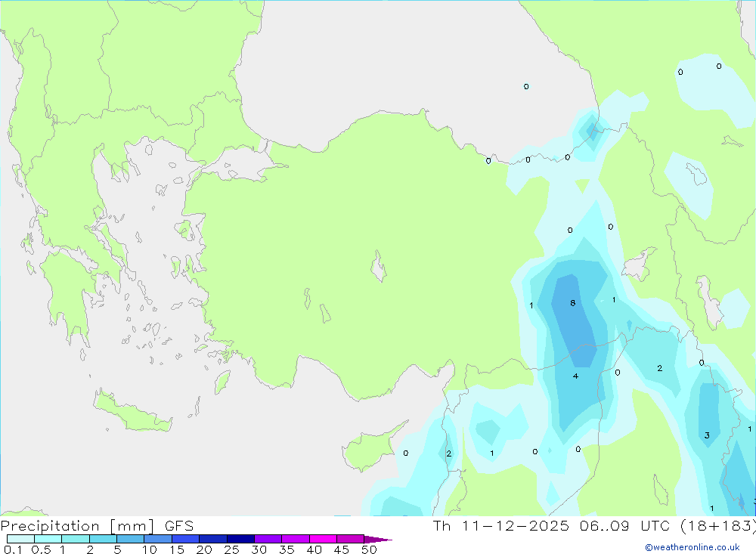Click the 20–25 mm legend color box

(x=212, y=539)
